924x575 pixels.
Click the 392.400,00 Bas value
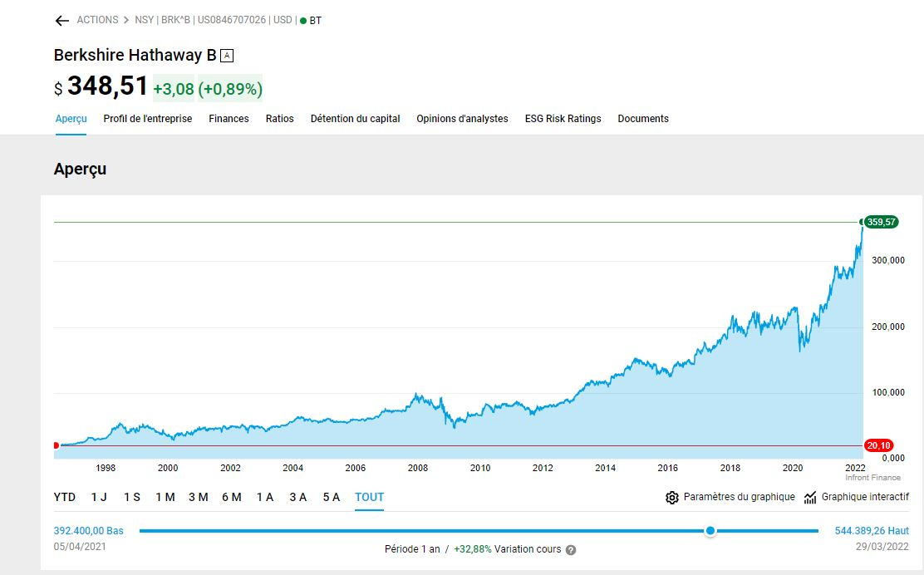click(x=88, y=531)
